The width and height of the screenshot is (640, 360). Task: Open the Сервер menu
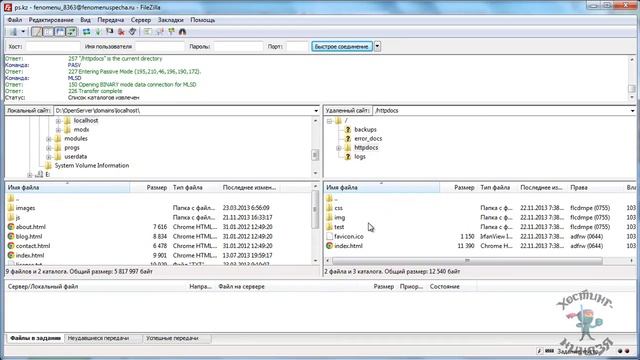pos(141,20)
